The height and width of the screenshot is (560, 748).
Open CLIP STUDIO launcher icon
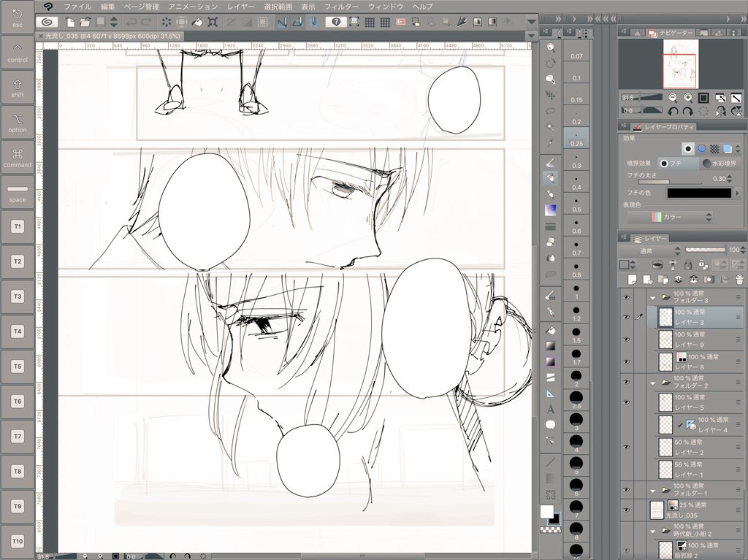click(47, 22)
